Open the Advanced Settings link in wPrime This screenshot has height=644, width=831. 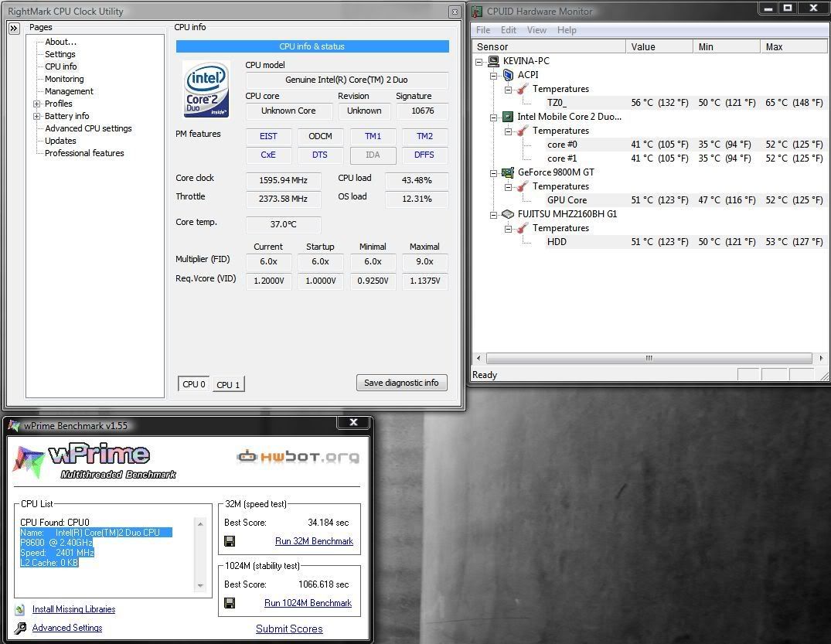(67, 628)
